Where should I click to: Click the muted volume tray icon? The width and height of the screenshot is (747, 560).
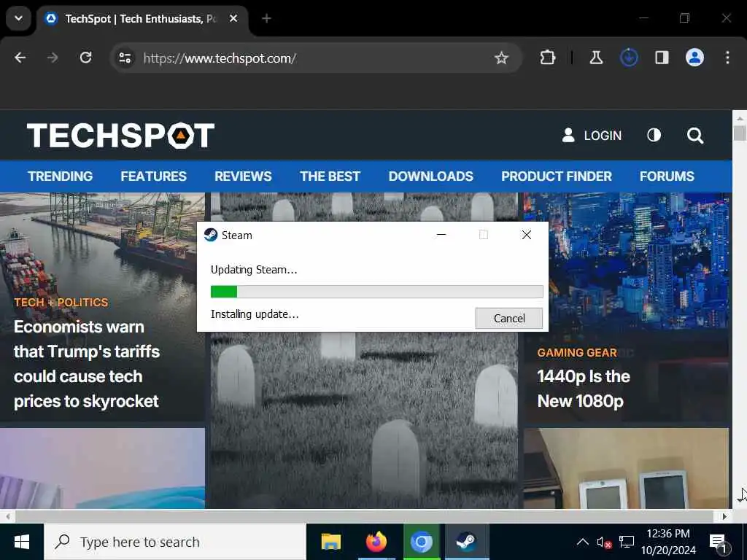(604, 542)
